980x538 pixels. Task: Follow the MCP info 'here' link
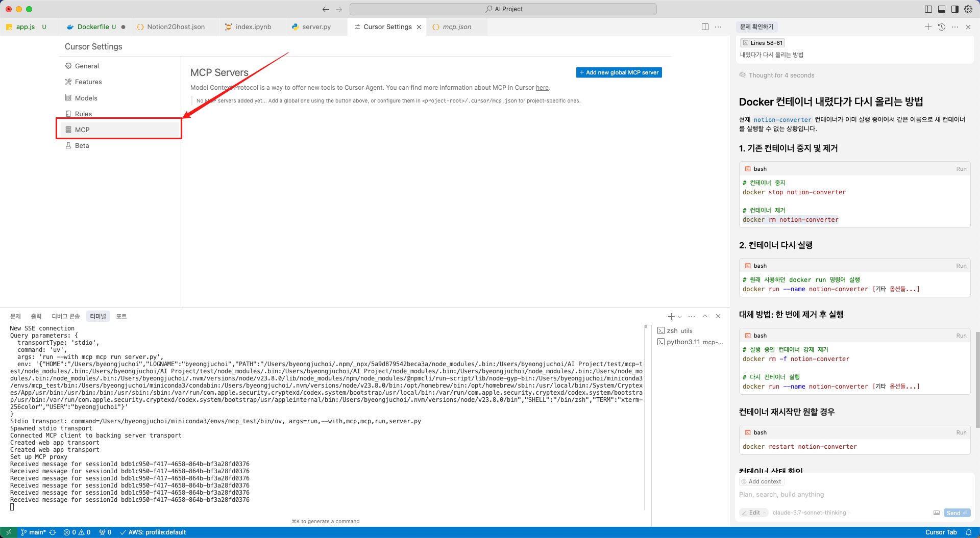[542, 88]
